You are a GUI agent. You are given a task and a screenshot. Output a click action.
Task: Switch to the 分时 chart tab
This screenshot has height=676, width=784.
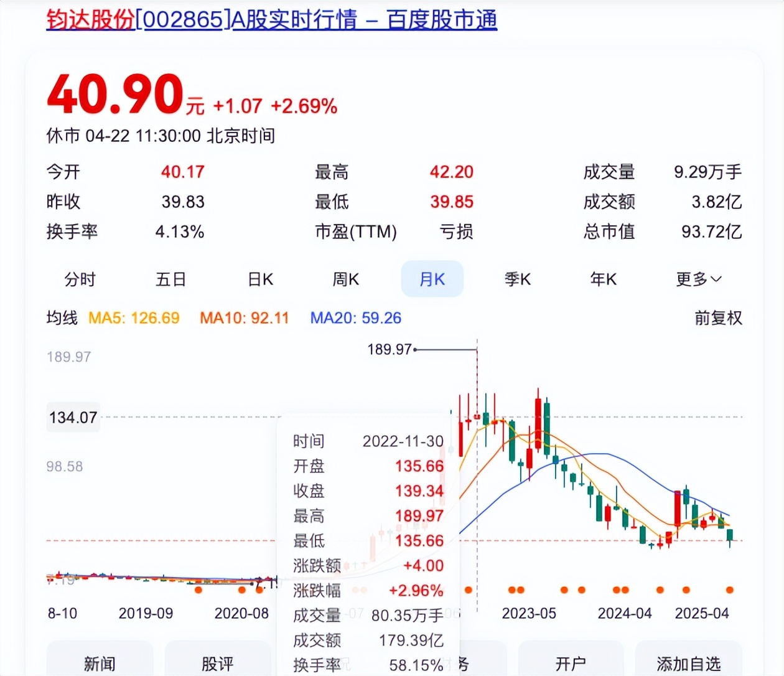(80, 279)
